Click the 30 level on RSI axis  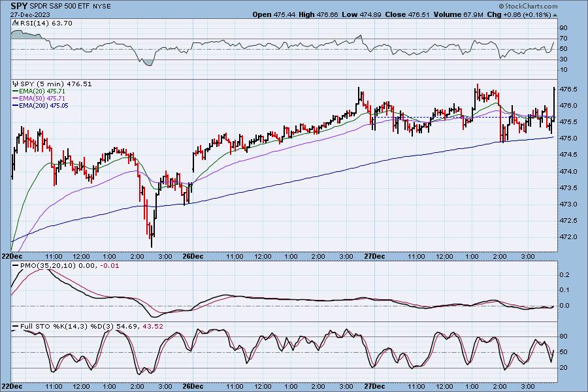tap(564, 59)
